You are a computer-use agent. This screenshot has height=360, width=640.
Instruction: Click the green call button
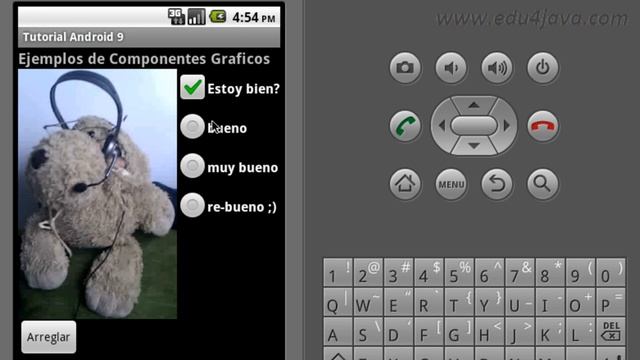[x=405, y=126]
